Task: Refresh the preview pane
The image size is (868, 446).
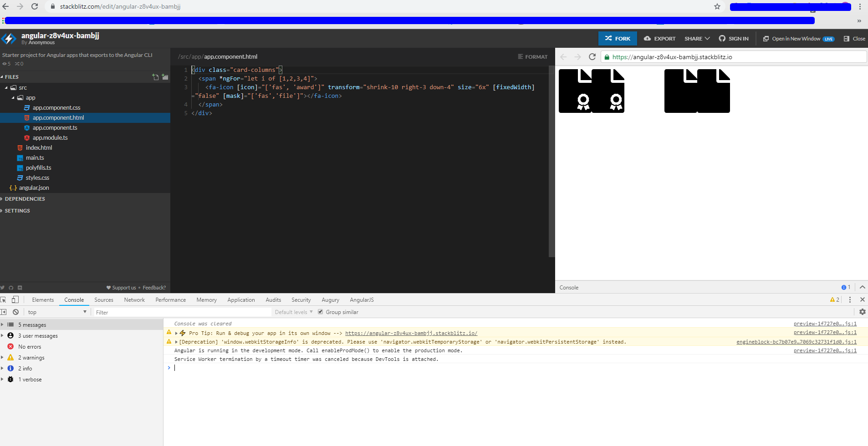Action: click(x=592, y=57)
